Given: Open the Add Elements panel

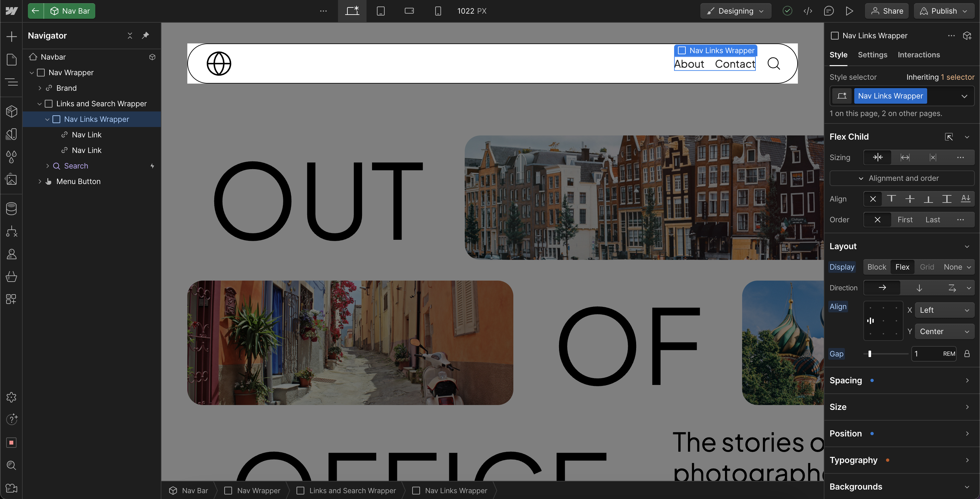Looking at the screenshot, I should coord(11,37).
